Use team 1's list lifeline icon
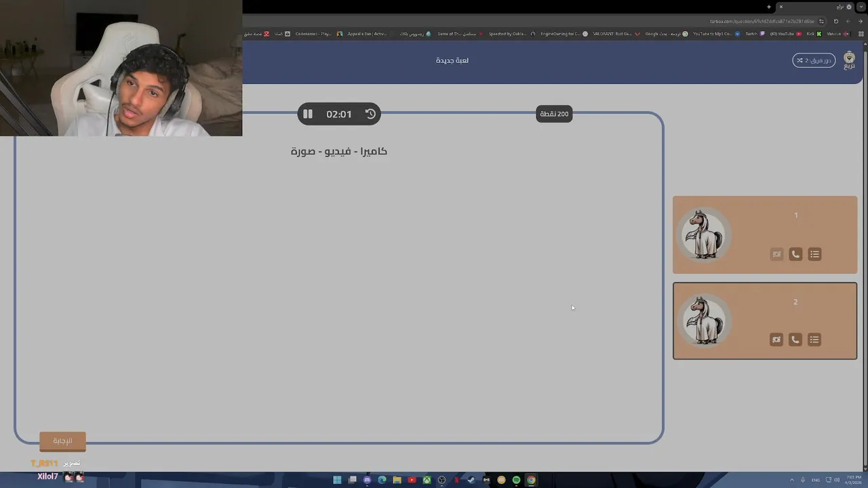The height and width of the screenshot is (488, 868). [814, 254]
